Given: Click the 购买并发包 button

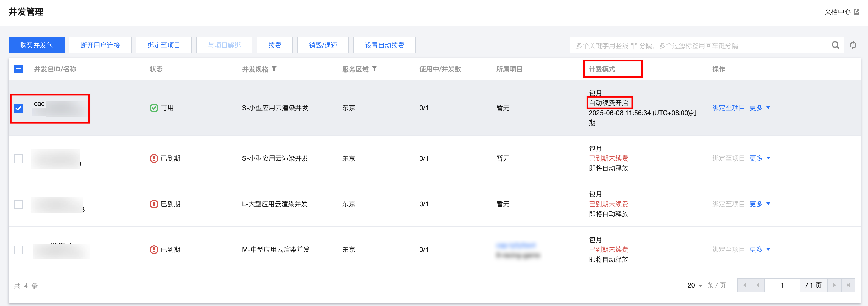Looking at the screenshot, I should (x=37, y=45).
